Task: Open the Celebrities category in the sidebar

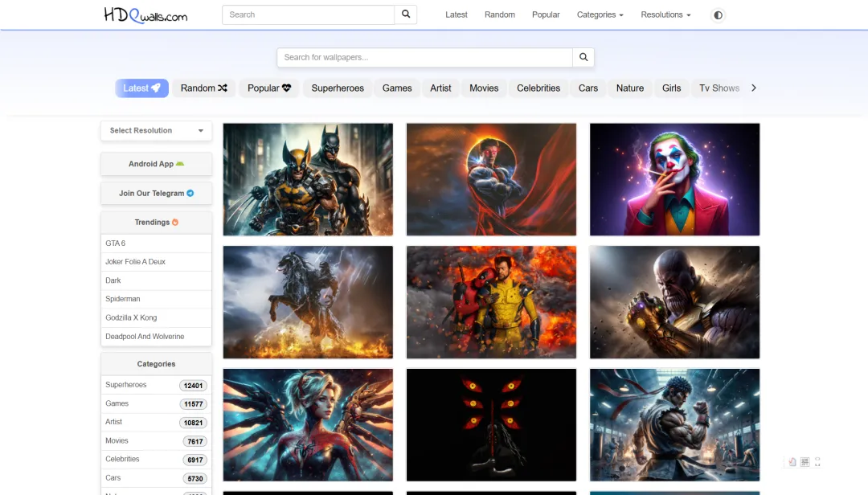Action: [x=122, y=459]
